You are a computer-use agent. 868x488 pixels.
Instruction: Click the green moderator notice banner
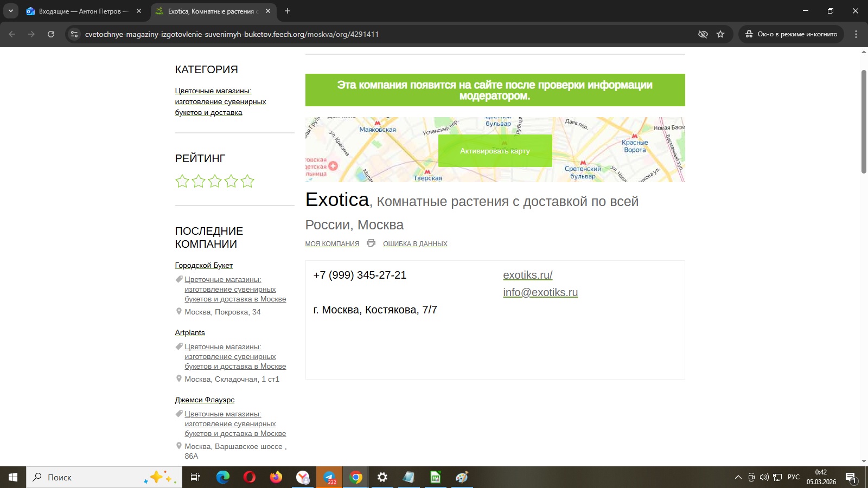(495, 90)
